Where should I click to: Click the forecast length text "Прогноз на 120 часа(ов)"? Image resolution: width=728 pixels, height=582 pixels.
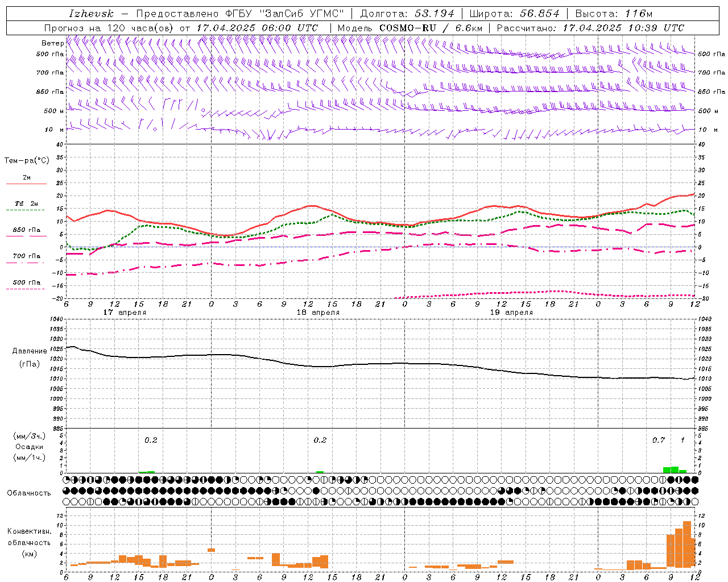pyautogui.click(x=109, y=27)
